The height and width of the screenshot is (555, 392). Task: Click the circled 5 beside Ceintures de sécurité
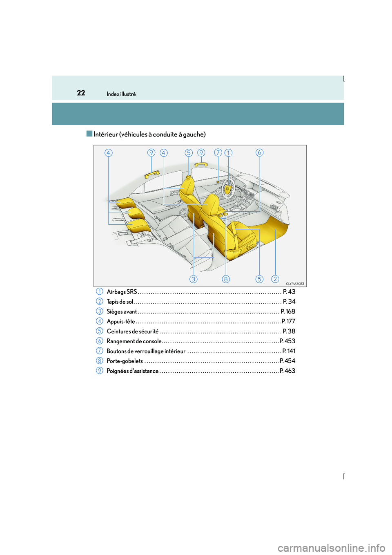[x=100, y=331]
